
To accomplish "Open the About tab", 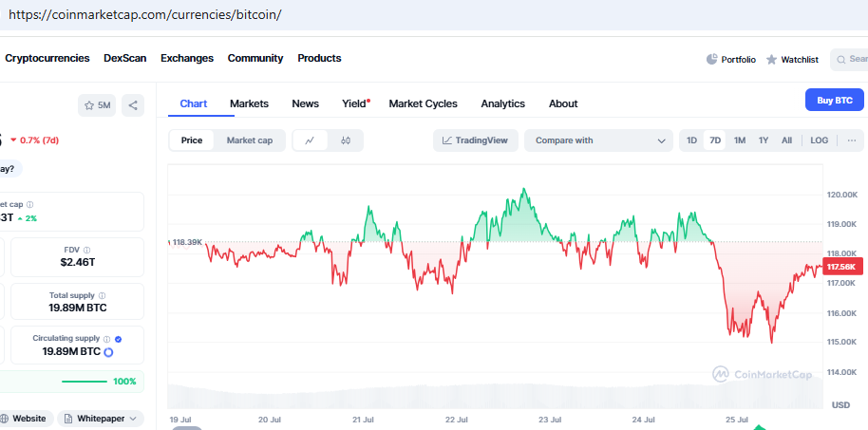I will (x=563, y=103).
